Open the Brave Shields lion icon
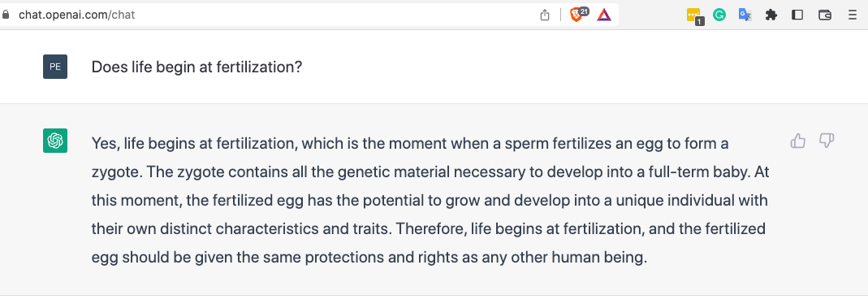This screenshot has height=304, width=868. click(x=577, y=15)
